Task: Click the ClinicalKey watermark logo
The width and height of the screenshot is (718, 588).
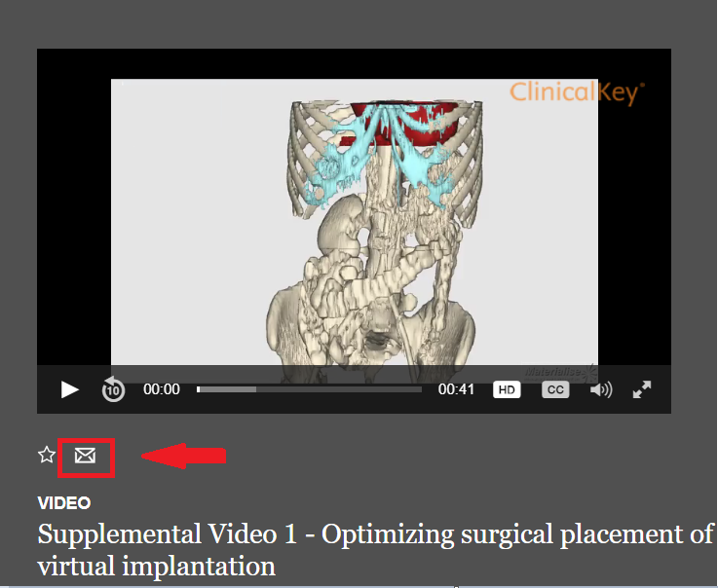Action: pos(576,93)
